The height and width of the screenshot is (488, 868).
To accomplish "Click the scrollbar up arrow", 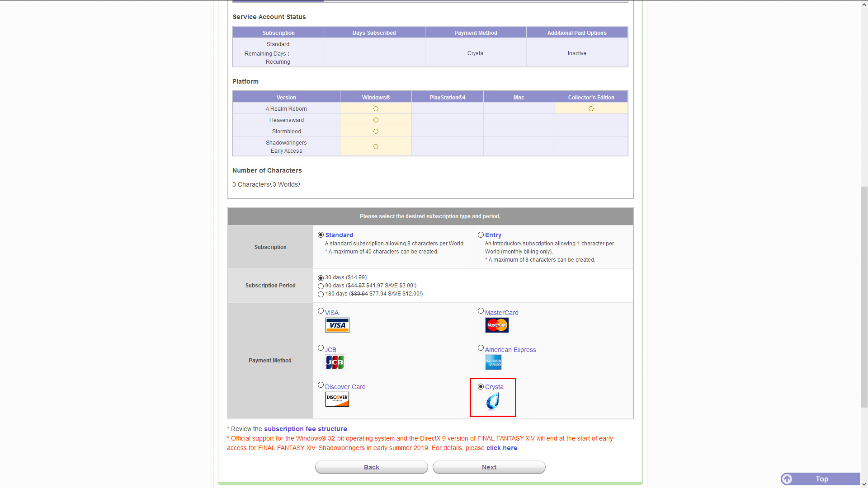I will pyautogui.click(x=864, y=4).
